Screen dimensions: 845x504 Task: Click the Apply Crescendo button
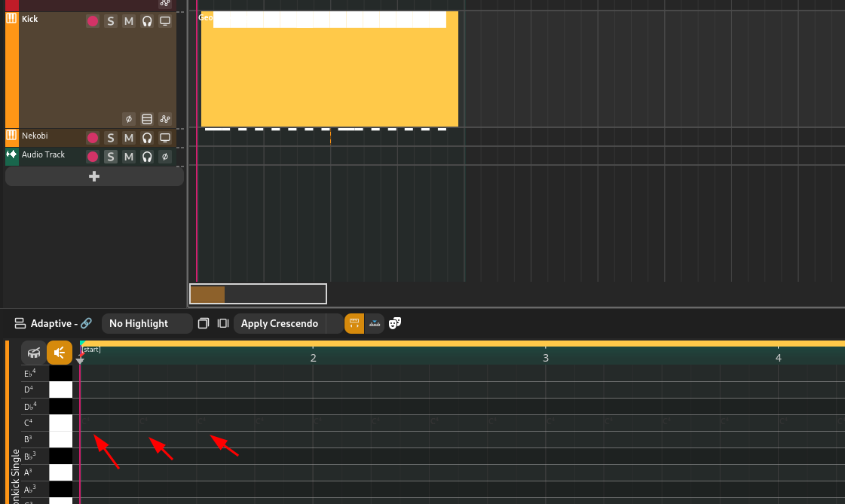[280, 324]
